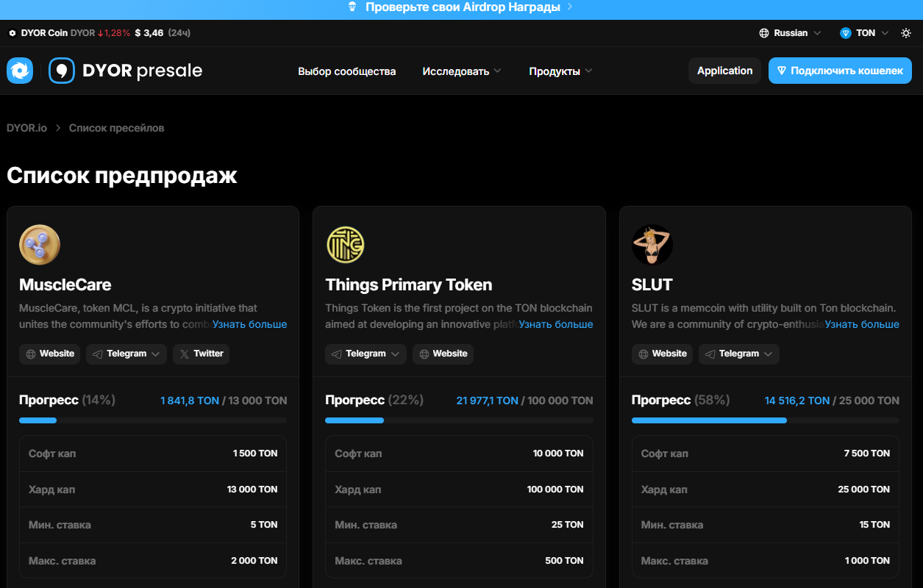Click the MuscleCare token avatar
This screenshot has width=923, height=588.
pyautogui.click(x=40, y=245)
